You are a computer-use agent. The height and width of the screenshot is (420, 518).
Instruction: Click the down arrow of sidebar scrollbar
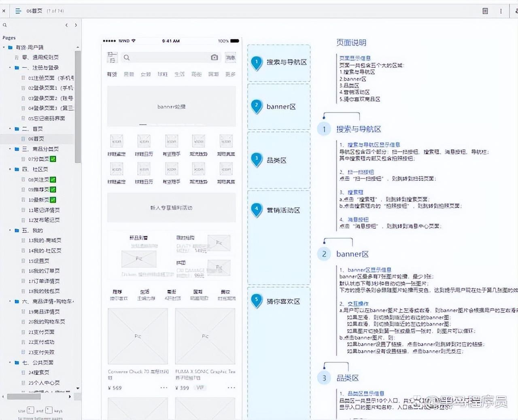[78, 388]
